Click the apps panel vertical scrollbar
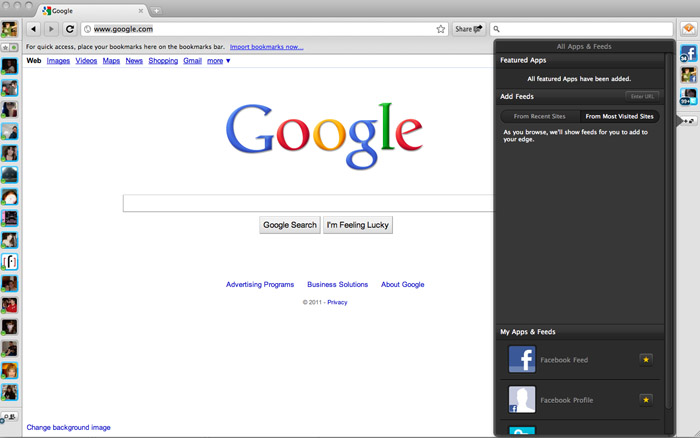Image resolution: width=700 pixels, height=438 pixels. pyautogui.click(x=668, y=231)
